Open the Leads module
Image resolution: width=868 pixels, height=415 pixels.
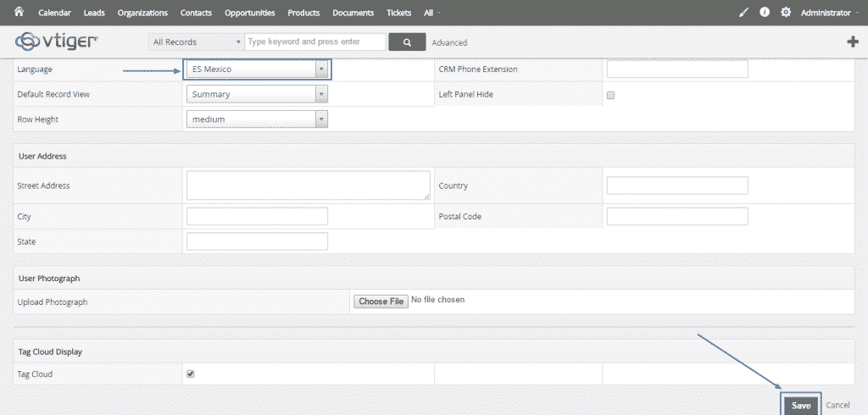(x=94, y=13)
